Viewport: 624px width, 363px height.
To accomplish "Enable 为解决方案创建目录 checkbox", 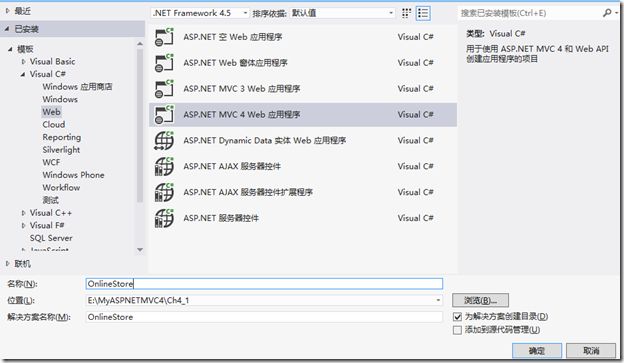I will 457,317.
